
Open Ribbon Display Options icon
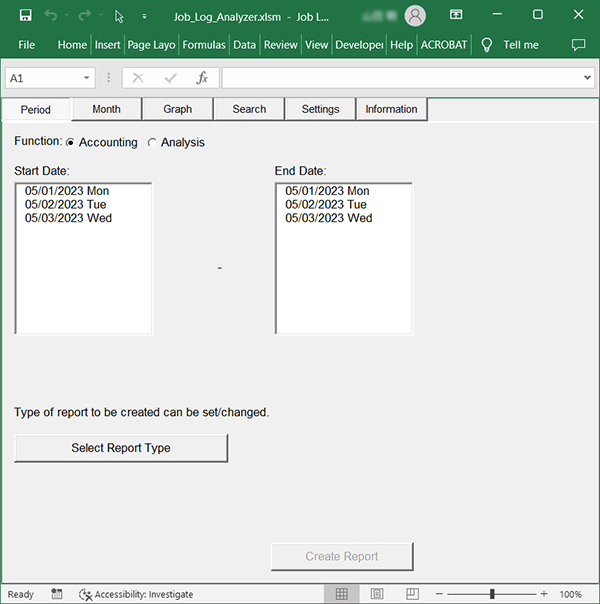(x=456, y=15)
